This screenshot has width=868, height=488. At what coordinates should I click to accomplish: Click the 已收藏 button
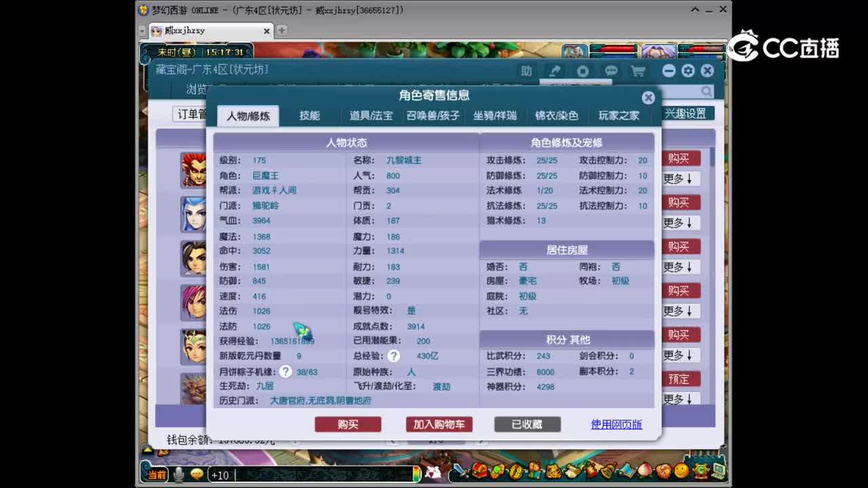[x=528, y=424]
